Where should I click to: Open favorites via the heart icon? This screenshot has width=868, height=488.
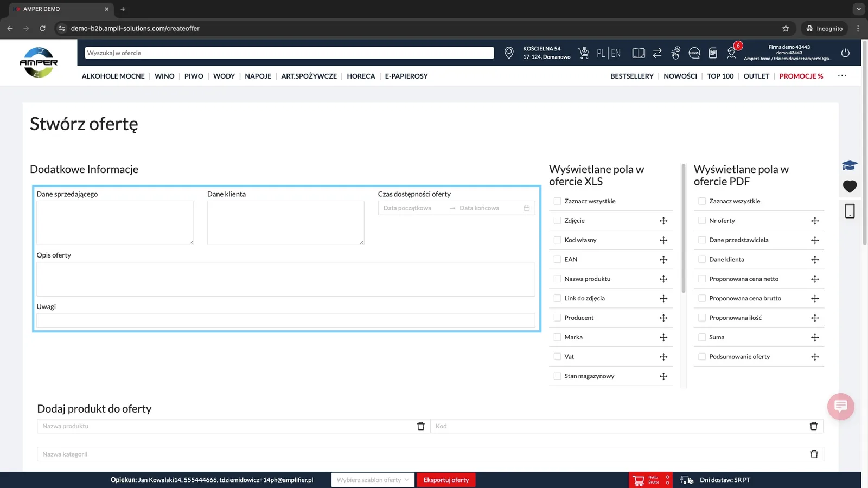(x=850, y=187)
